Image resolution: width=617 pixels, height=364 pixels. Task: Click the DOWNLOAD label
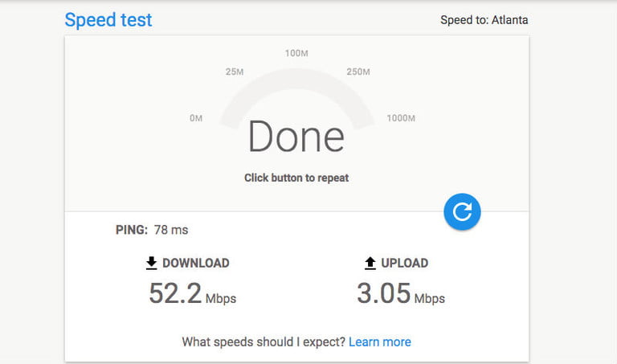tap(195, 263)
